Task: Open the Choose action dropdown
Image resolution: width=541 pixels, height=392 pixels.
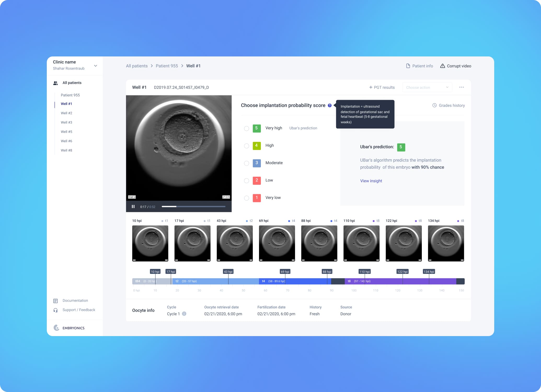Action: coord(427,87)
